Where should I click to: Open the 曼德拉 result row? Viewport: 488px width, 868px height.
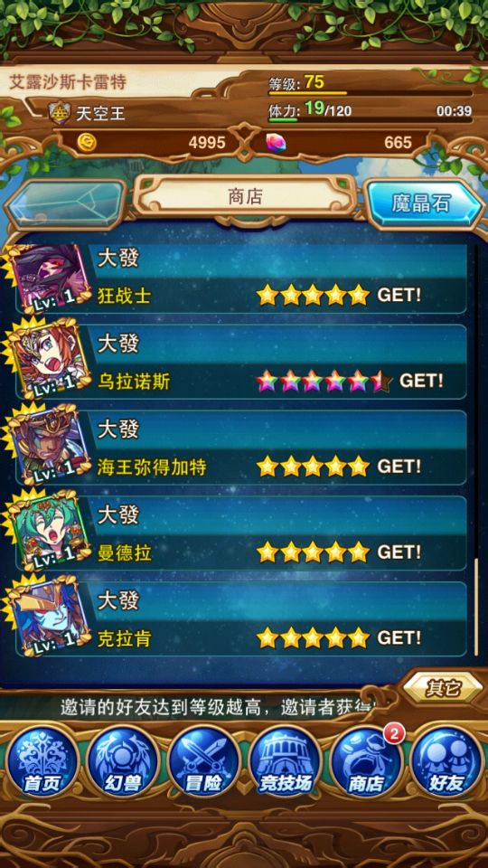pos(240,533)
